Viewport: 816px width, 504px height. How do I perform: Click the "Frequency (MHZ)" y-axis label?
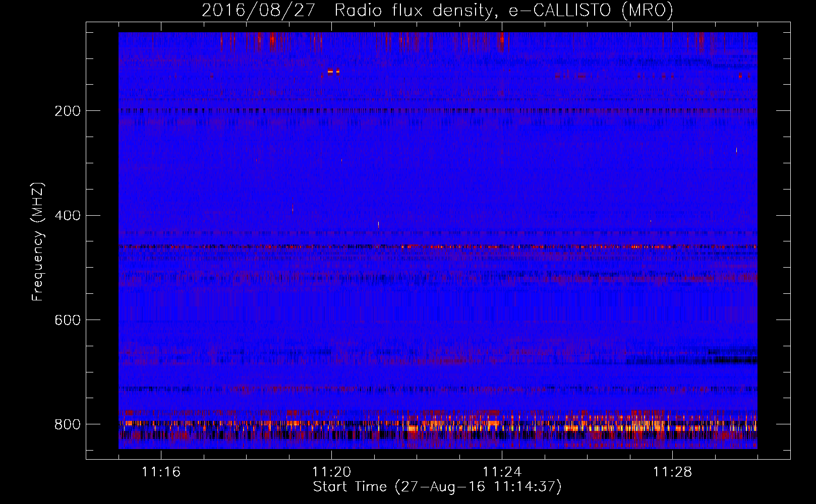(37, 242)
